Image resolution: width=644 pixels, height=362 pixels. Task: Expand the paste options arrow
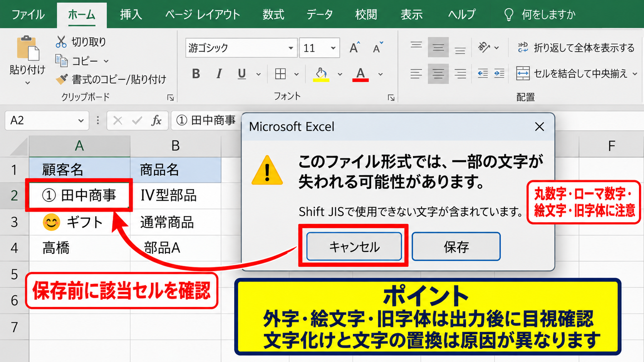pyautogui.click(x=27, y=83)
